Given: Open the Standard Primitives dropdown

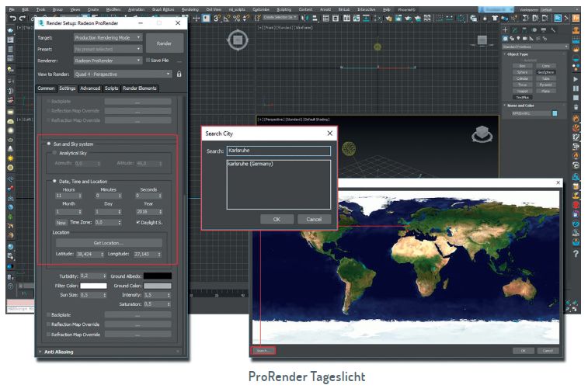Looking at the screenshot, I should [x=535, y=47].
